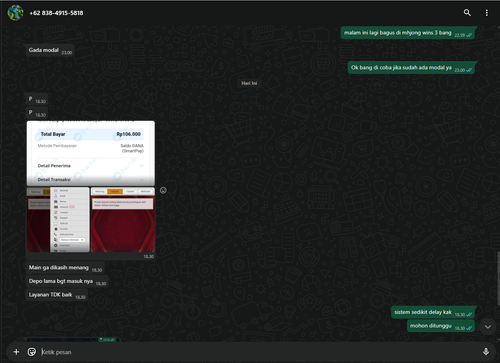Open the contact profile picture avatar
This screenshot has height=363, width=500.
coord(15,13)
